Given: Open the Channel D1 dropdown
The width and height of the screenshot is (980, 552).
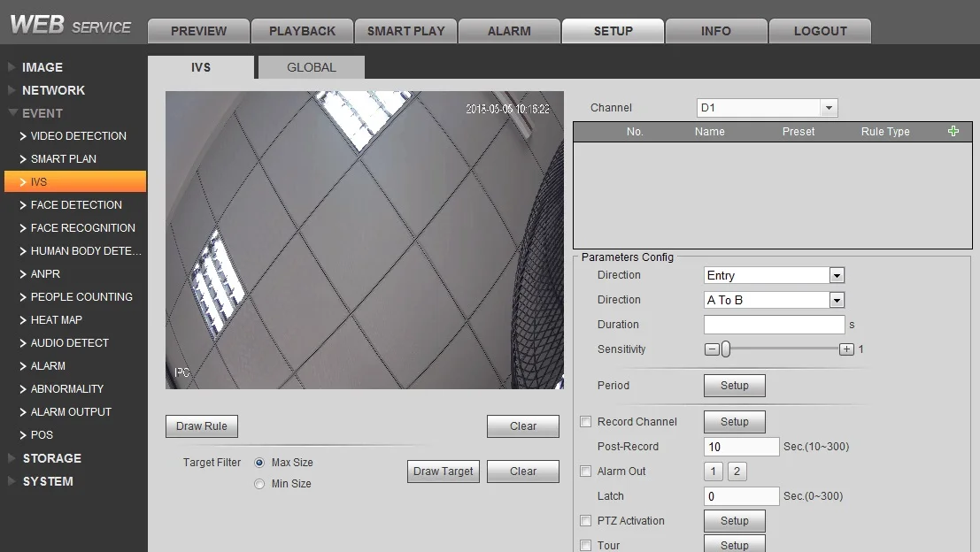Looking at the screenshot, I should pos(767,108).
